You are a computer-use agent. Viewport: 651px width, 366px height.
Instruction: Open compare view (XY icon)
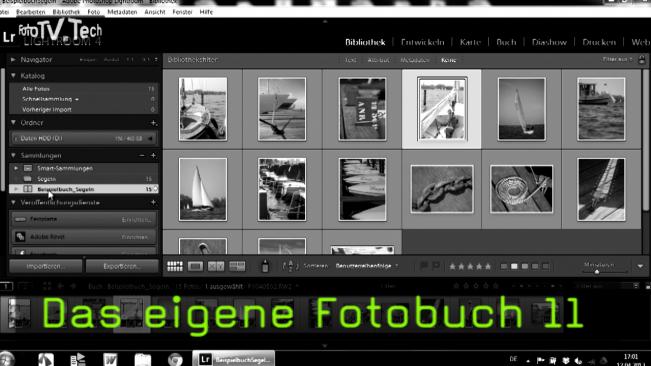coord(216,266)
